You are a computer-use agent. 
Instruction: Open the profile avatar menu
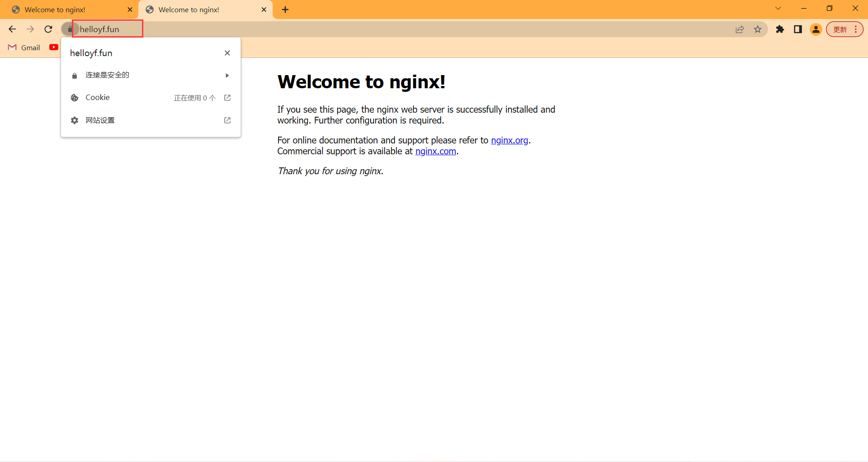pos(816,29)
